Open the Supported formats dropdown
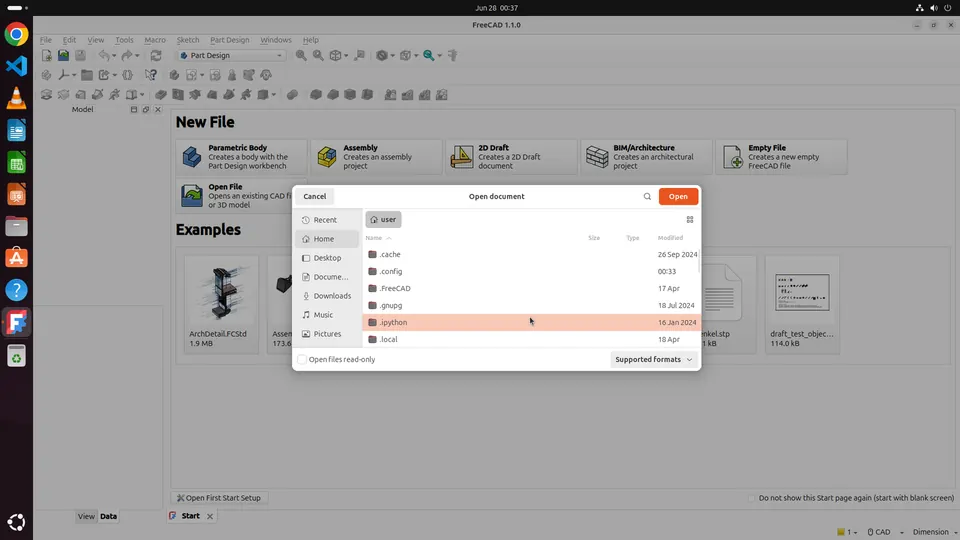Viewport: 960px width, 540px height. tap(653, 359)
